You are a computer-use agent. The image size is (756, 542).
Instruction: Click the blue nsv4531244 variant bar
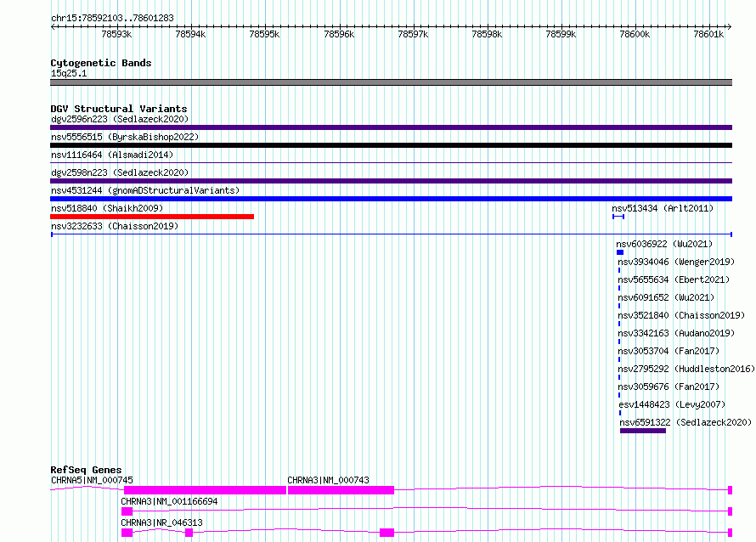click(x=391, y=199)
